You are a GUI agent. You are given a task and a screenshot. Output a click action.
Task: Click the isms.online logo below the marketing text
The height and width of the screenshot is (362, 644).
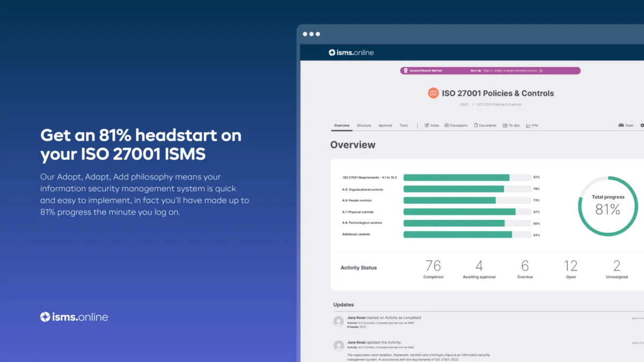pos(74,317)
